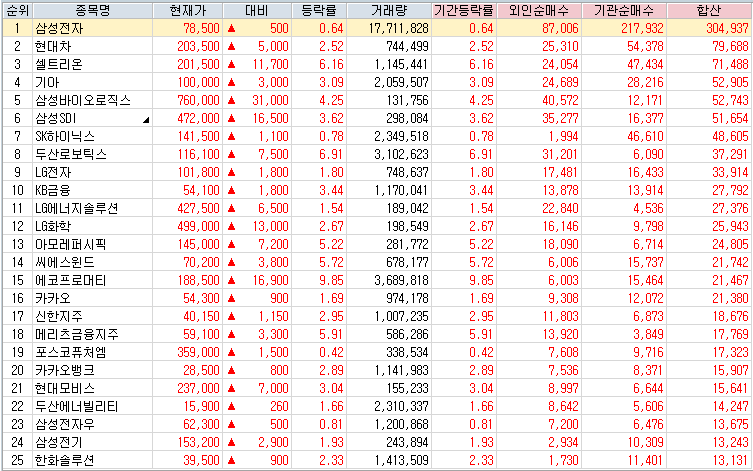Screen dimensions: 753x471
Task: Select stock name 한화솔루션
Action: 65,460
